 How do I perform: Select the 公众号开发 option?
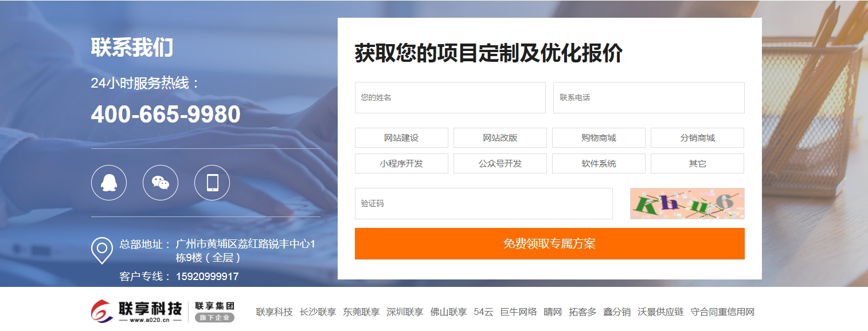[x=500, y=164]
